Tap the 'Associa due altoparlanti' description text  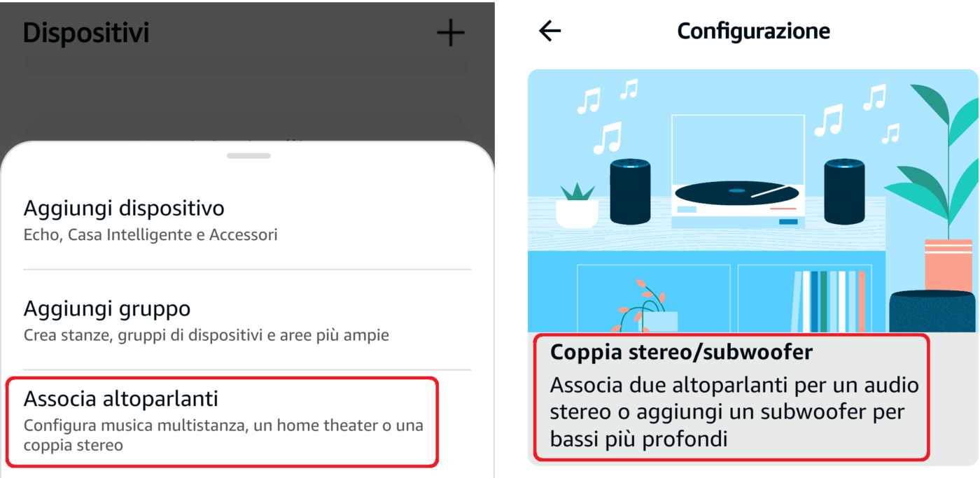pos(734,412)
